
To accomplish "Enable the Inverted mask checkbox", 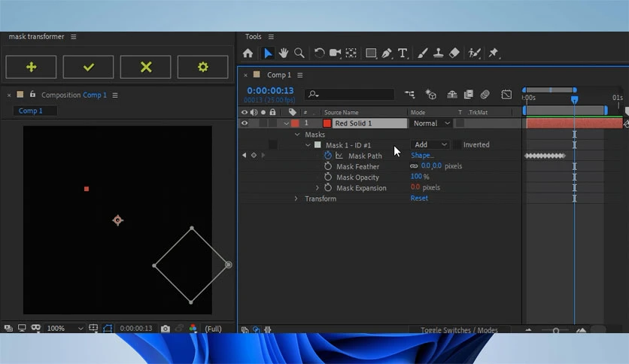I will tap(457, 144).
